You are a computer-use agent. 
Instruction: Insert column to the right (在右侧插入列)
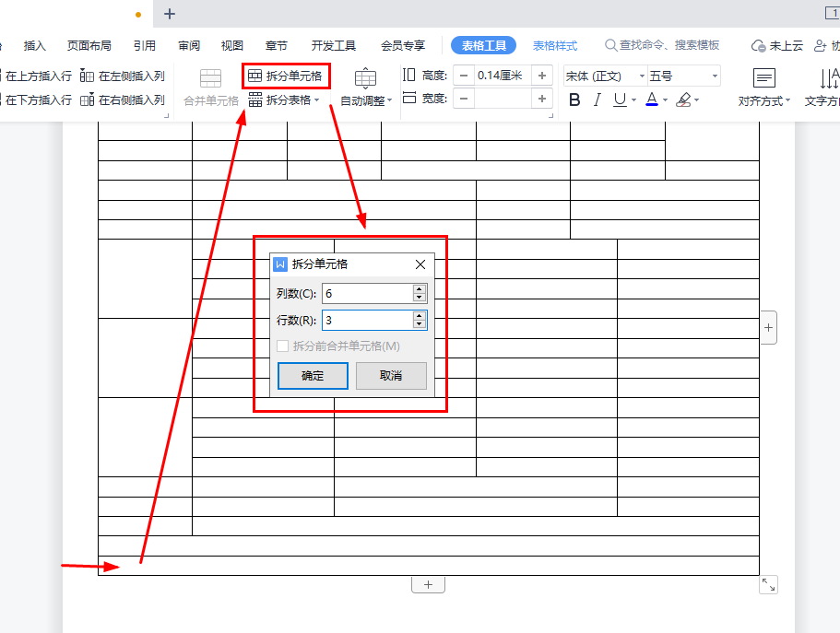[x=122, y=100]
